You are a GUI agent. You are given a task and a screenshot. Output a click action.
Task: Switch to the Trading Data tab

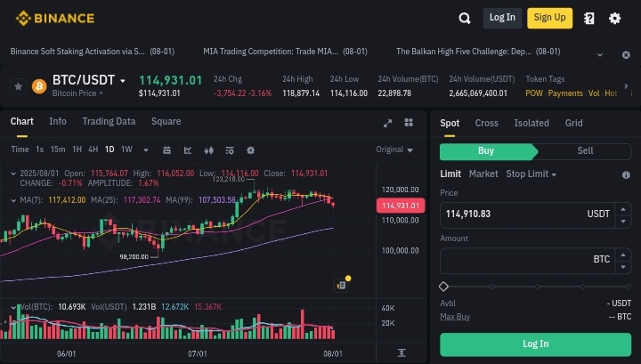tap(109, 121)
